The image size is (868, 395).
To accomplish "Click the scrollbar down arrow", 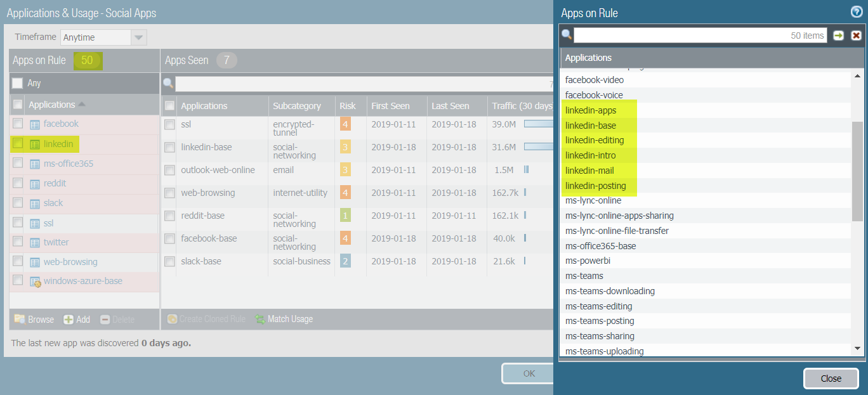I will tap(857, 348).
